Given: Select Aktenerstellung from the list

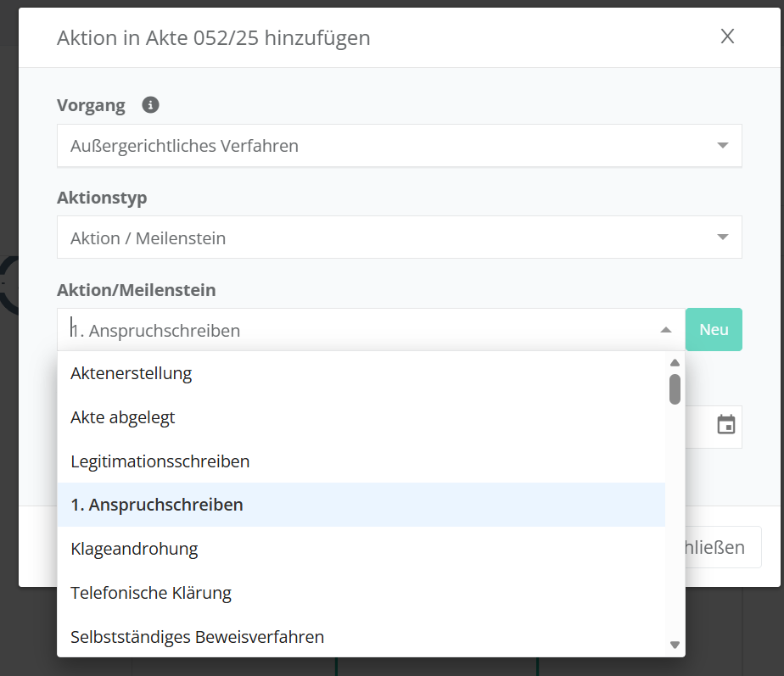Looking at the screenshot, I should click(132, 373).
